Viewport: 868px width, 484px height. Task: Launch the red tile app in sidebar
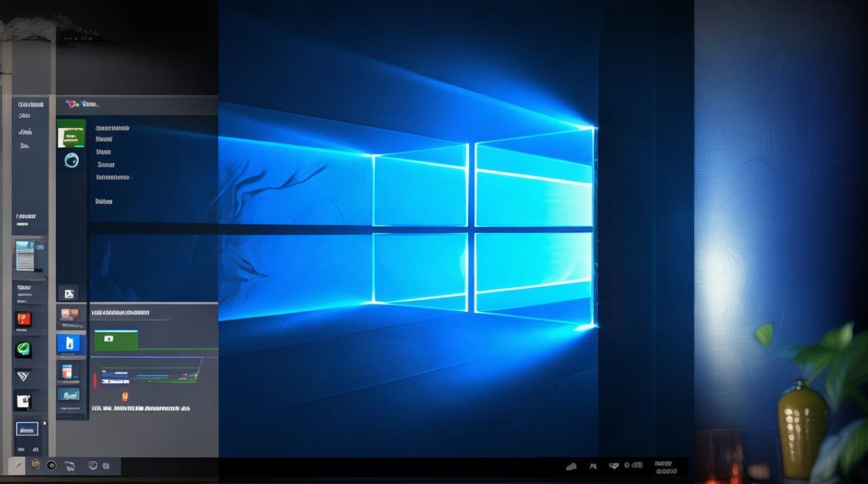click(x=24, y=319)
